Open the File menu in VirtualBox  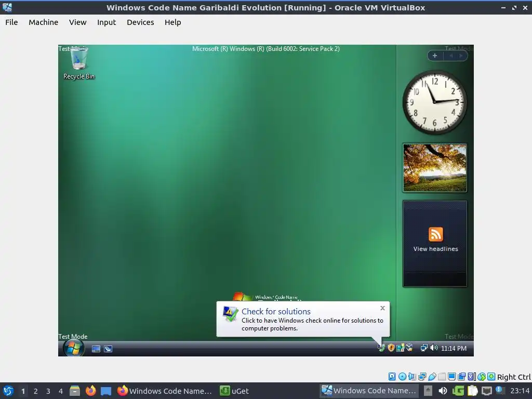[11, 22]
